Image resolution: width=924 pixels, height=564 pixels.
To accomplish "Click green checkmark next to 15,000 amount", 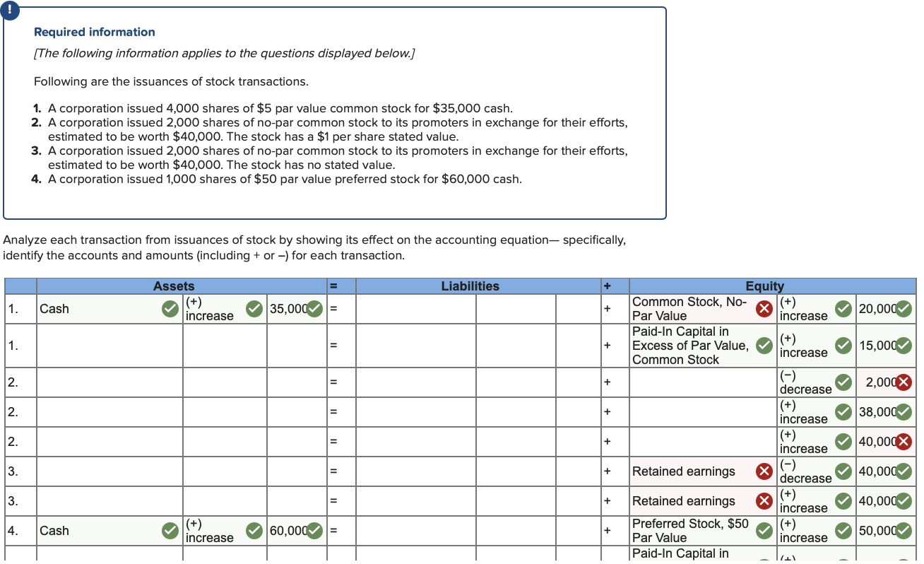I will tap(903, 346).
